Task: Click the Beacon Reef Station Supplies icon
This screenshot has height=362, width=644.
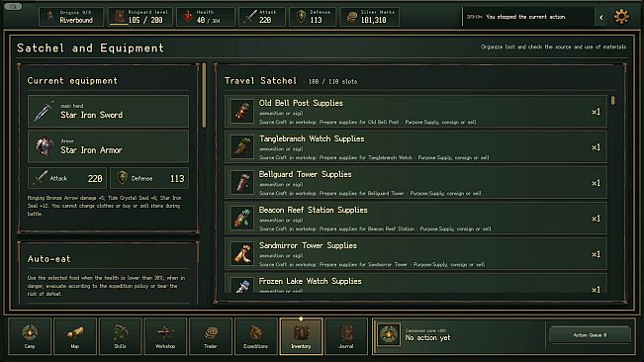Action: tap(242, 219)
